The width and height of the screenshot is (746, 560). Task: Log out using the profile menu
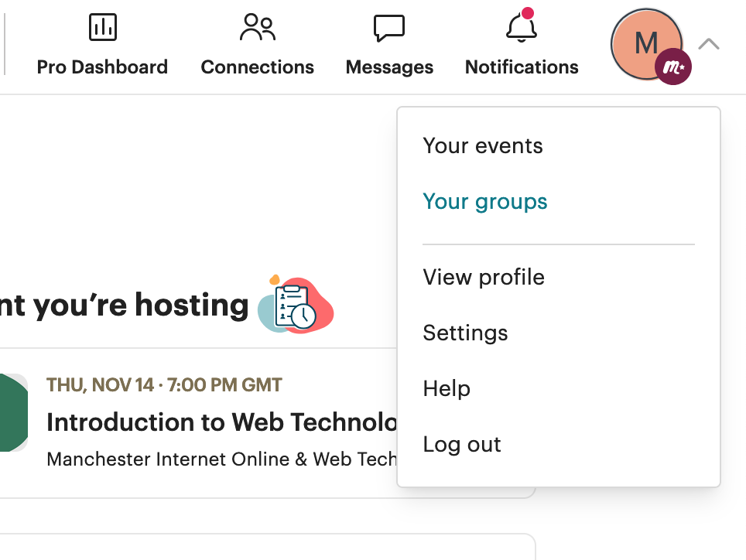(462, 445)
